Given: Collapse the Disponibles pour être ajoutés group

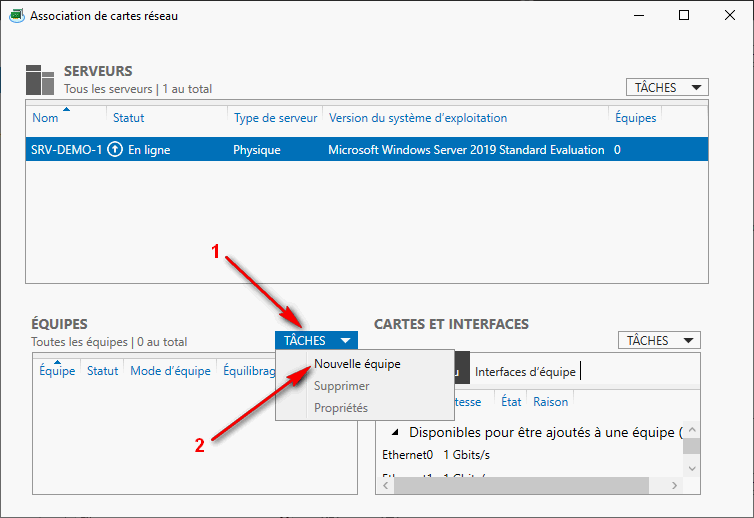Looking at the screenshot, I should (393, 433).
